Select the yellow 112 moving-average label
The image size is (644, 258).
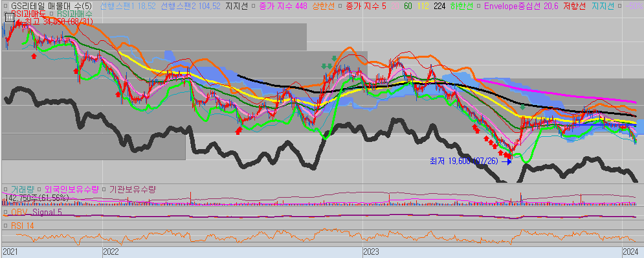click(423, 6)
